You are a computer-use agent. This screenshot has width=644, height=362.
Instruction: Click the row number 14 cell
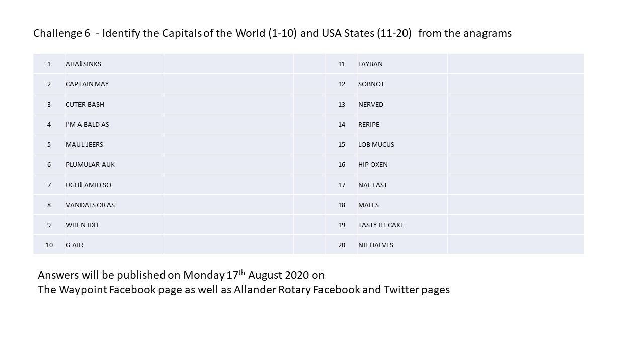point(342,125)
